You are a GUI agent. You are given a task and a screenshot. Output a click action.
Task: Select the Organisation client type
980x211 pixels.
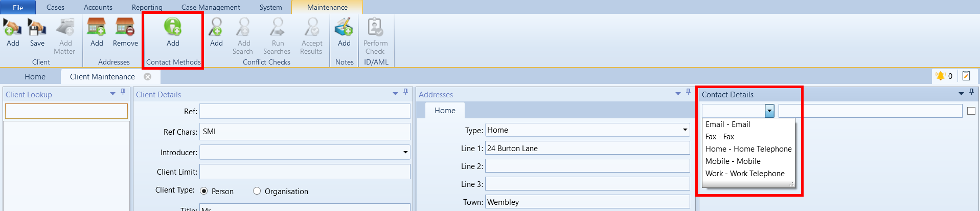click(257, 191)
